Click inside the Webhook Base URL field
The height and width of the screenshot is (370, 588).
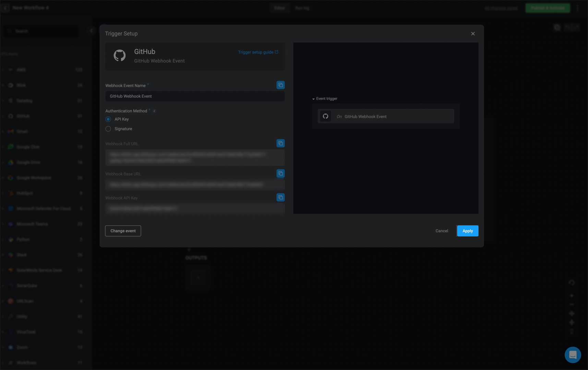pos(195,185)
